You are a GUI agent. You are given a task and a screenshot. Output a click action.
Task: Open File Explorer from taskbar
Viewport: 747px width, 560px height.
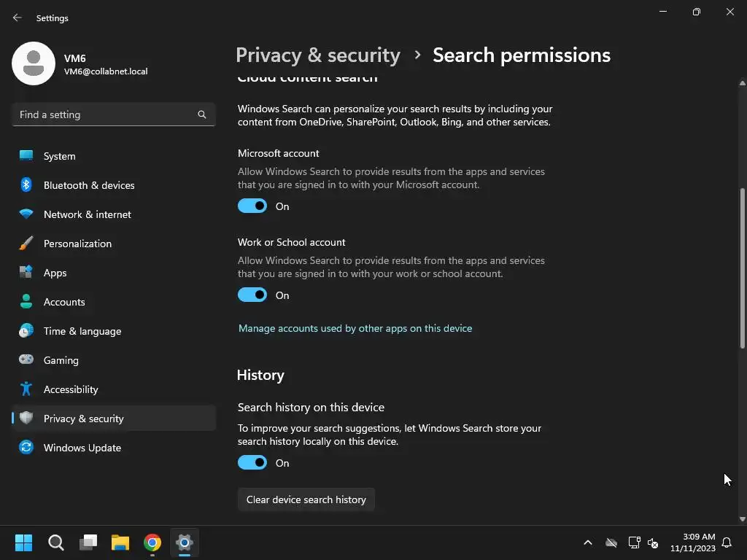pos(120,542)
